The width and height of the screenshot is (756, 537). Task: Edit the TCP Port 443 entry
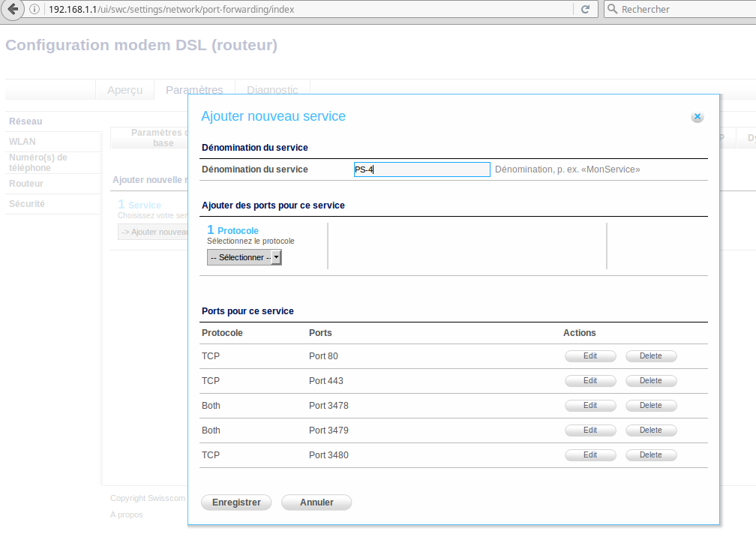coord(590,381)
